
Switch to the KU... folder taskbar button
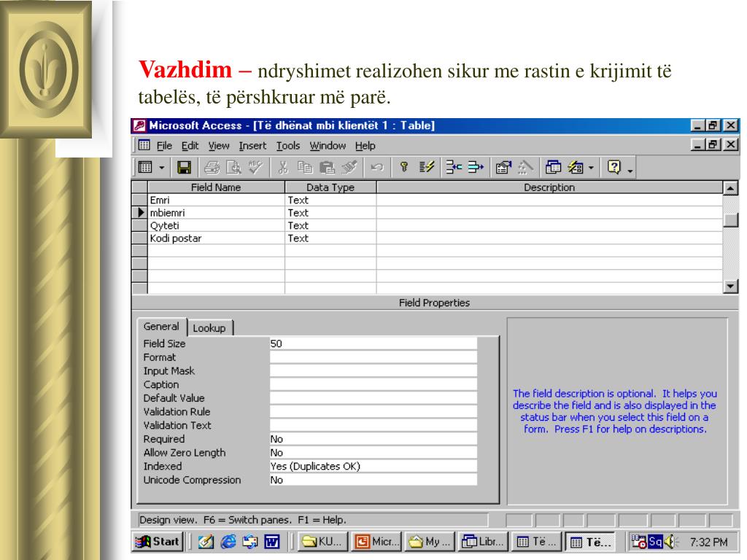coord(322,542)
